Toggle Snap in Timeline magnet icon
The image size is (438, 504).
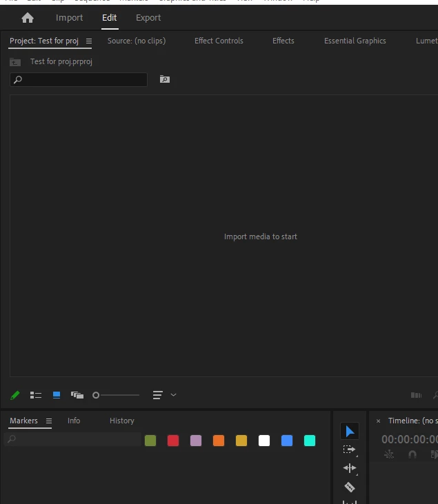[x=412, y=454]
